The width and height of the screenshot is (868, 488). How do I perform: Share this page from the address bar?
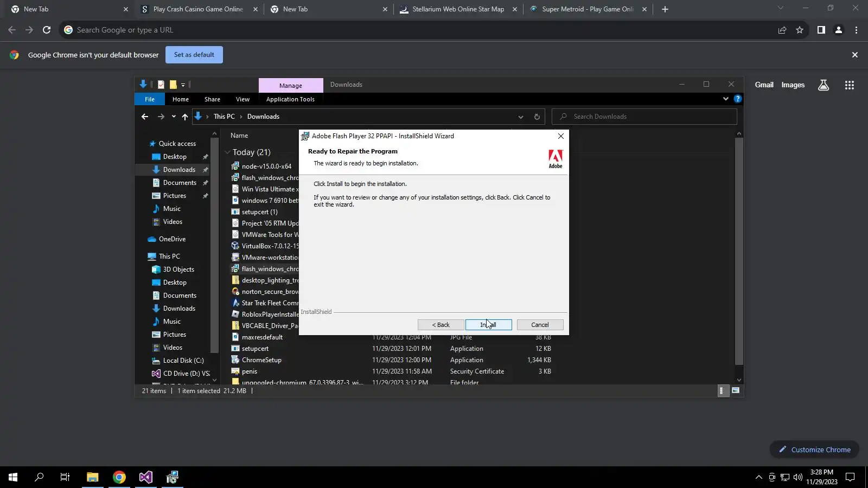pos(782,30)
